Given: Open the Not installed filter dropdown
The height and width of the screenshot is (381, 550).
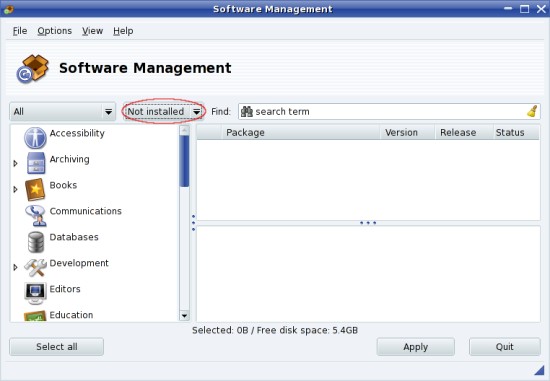Looking at the screenshot, I should [x=163, y=112].
